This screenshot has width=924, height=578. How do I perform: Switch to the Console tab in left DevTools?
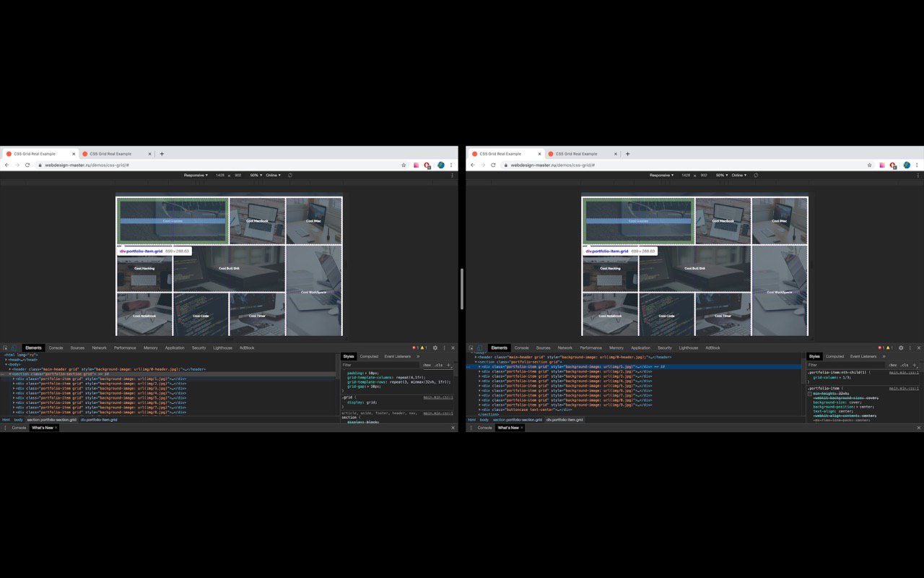(x=56, y=348)
